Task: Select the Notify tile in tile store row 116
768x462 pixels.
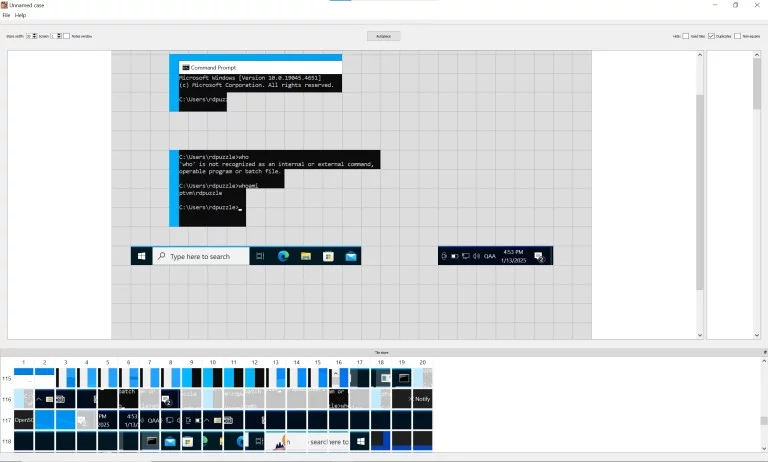Action: point(422,399)
